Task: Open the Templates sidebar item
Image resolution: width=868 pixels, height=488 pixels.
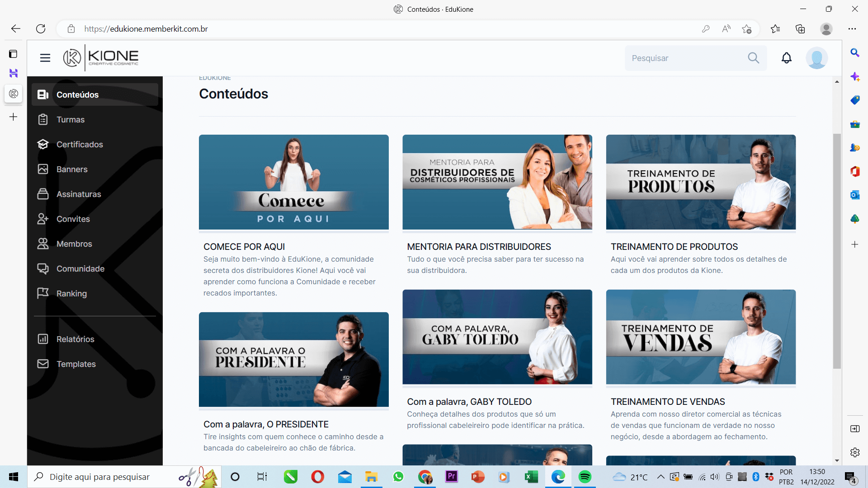Action: coord(76,364)
